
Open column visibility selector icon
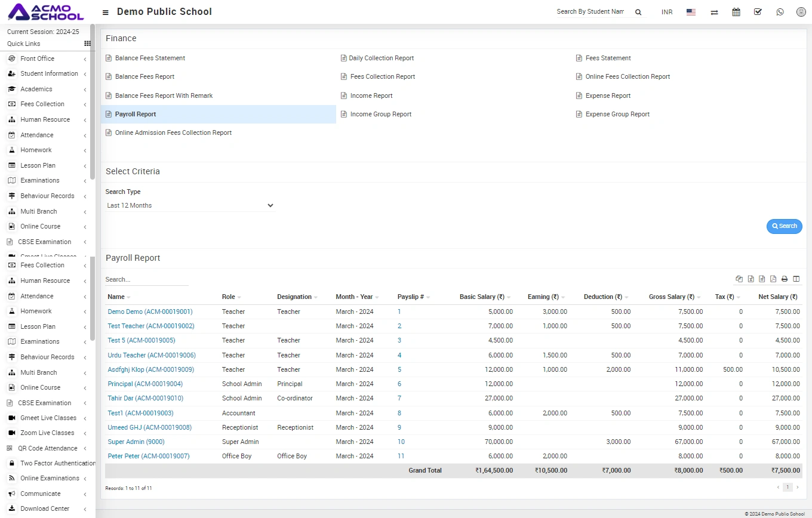(796, 279)
